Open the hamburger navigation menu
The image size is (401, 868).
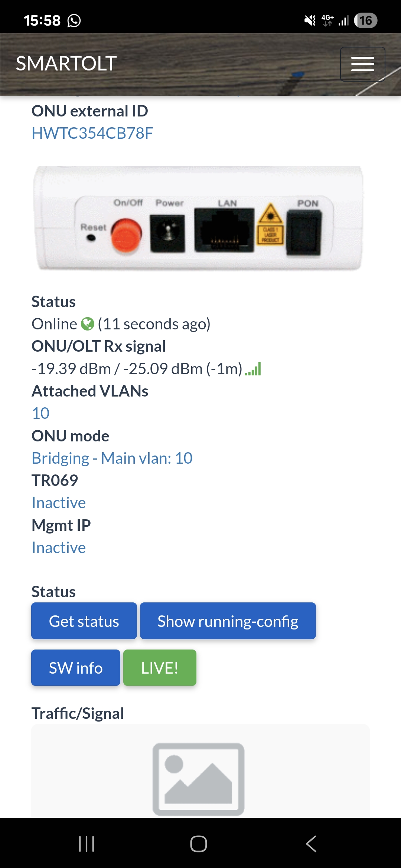pos(362,64)
